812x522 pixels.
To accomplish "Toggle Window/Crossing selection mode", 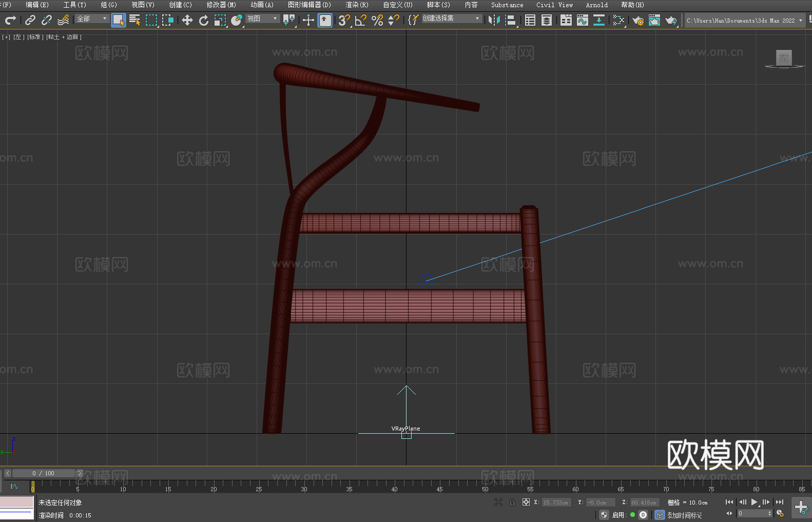I will 168,20.
